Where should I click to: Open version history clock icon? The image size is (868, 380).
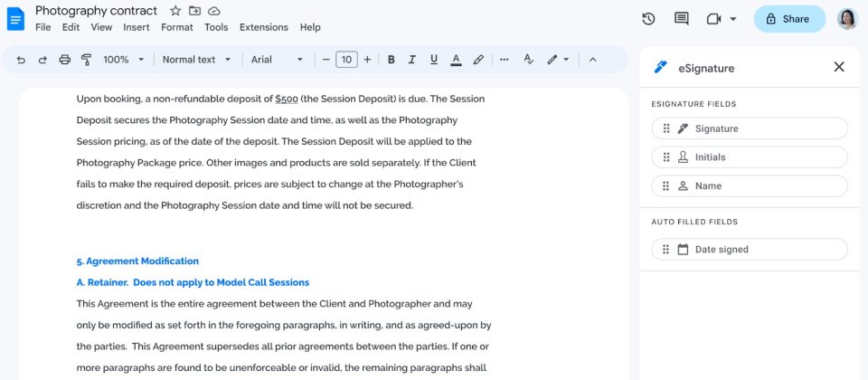[648, 19]
